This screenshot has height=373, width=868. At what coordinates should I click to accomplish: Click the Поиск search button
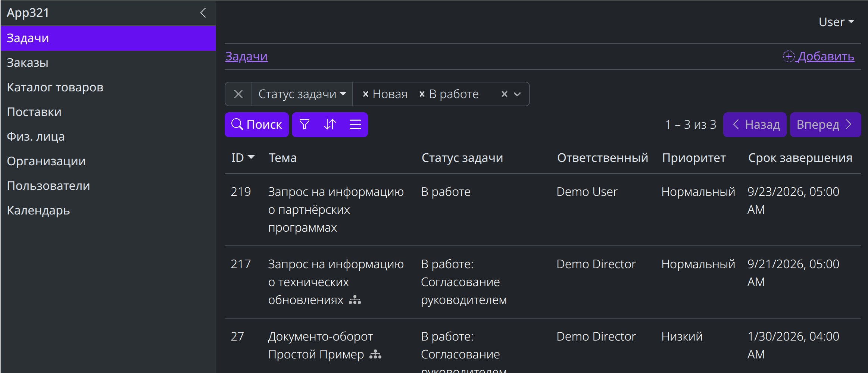tap(257, 125)
